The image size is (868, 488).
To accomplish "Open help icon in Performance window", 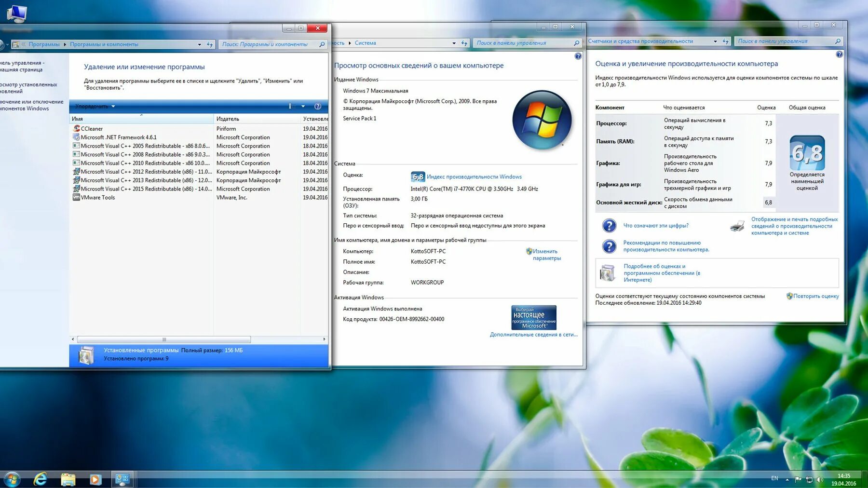I will (x=839, y=54).
